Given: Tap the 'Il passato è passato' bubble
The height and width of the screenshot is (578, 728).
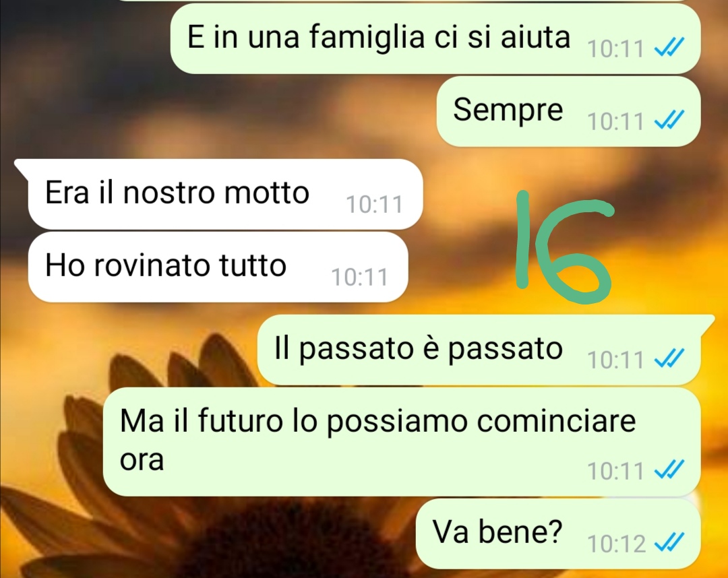Looking at the screenshot, I should [x=485, y=350].
